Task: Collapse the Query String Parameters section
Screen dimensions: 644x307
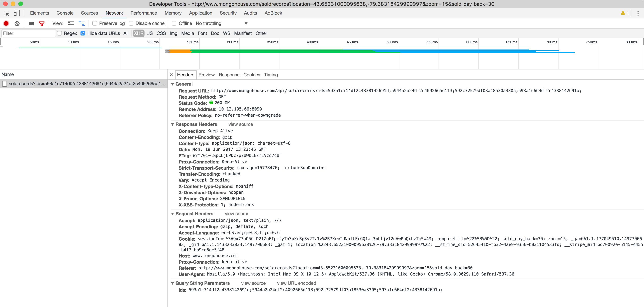Action: tap(172, 283)
